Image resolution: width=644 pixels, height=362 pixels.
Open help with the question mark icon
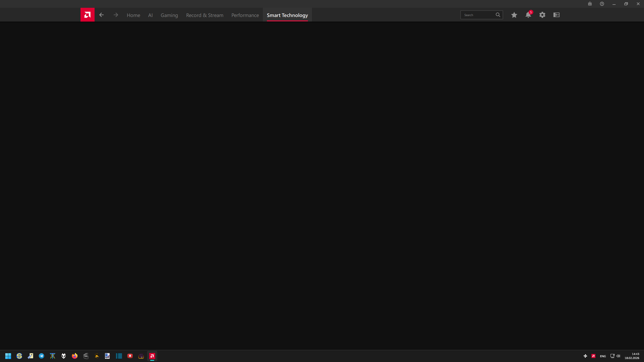click(x=602, y=4)
